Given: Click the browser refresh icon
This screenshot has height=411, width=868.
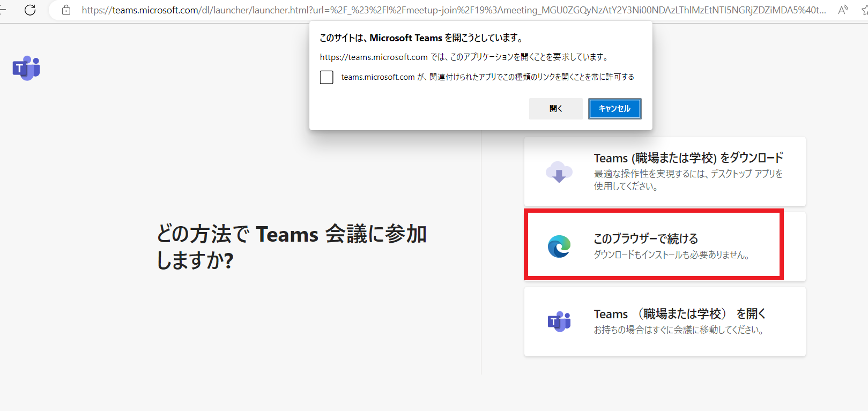Looking at the screenshot, I should click(x=30, y=10).
